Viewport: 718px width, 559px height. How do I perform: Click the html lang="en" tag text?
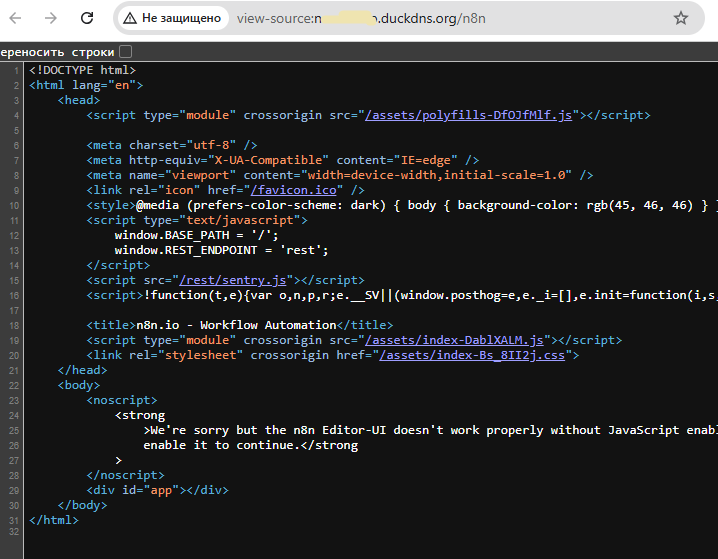coord(86,85)
